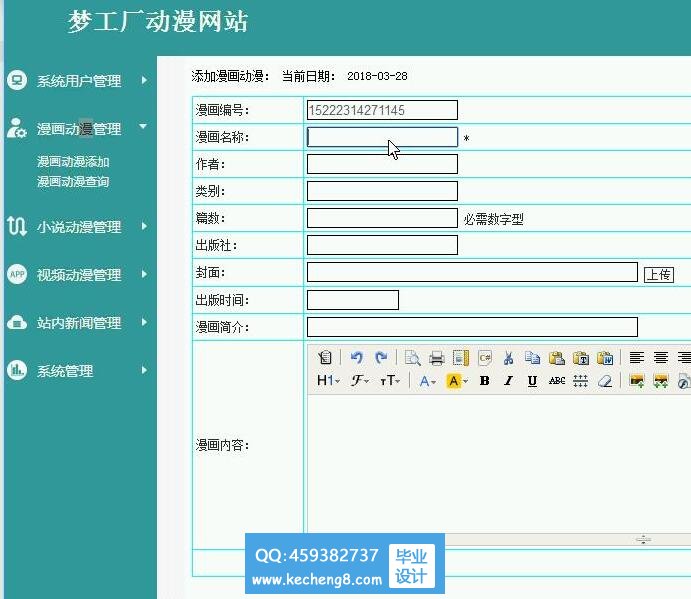The image size is (691, 599).
Task: Toggle HTML source view in the editor
Action: (325, 357)
